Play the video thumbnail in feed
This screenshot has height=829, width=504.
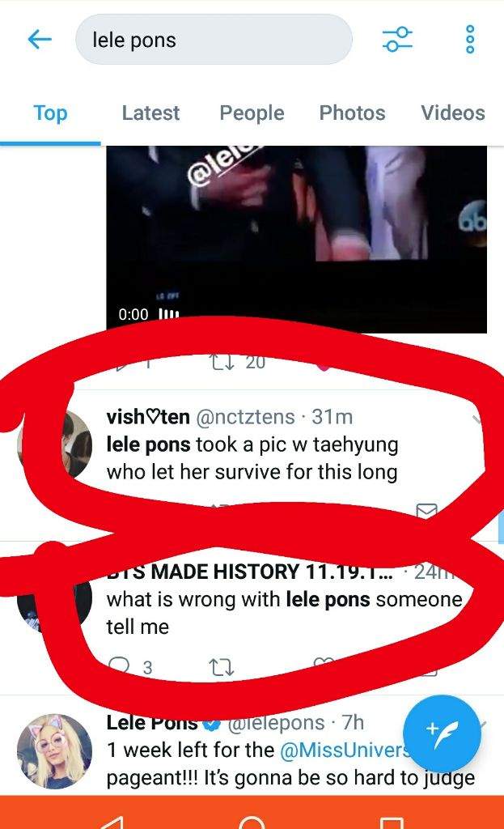click(296, 239)
